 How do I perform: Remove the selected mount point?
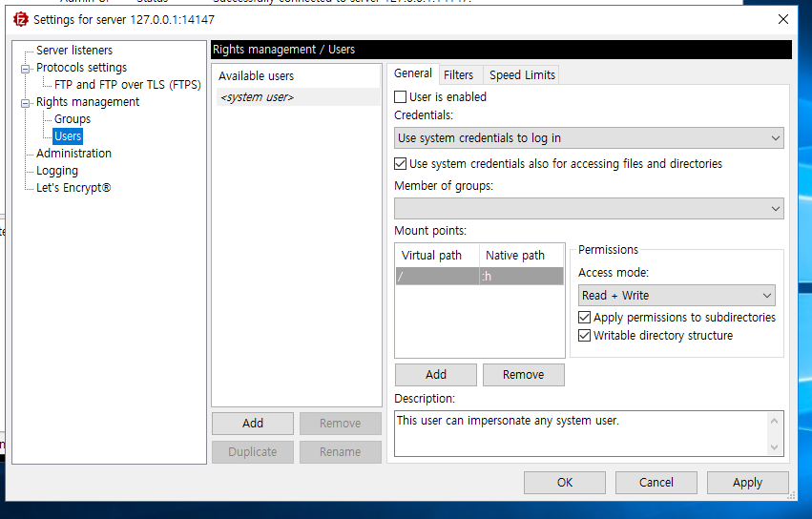(523, 375)
